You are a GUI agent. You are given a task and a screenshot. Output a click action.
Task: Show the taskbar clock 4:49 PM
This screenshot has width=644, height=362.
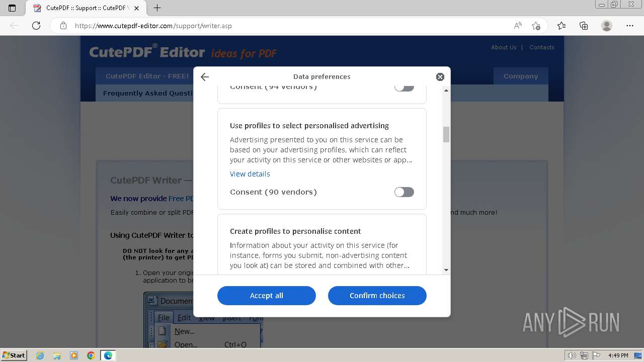point(618,355)
